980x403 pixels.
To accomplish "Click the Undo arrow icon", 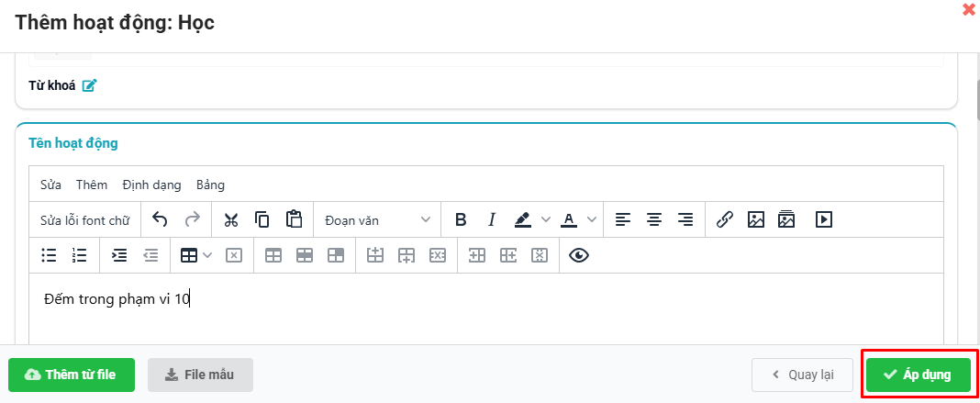I will click(x=160, y=219).
